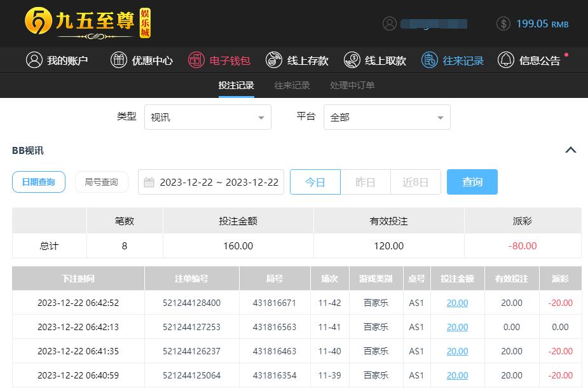Select 昨日 date range
The width and height of the screenshot is (588, 388).
366,182
